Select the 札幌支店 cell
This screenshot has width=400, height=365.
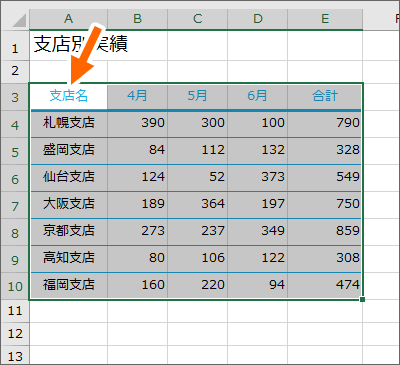68,124
